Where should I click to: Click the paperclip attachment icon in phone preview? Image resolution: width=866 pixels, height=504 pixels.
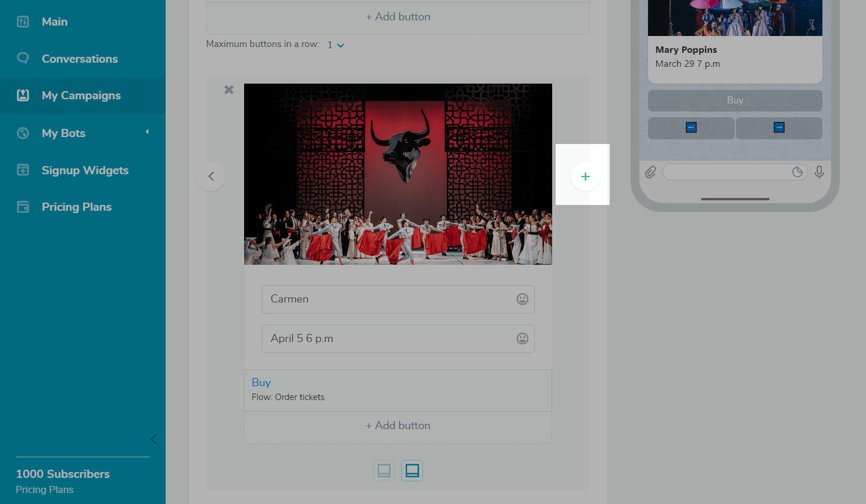click(x=650, y=172)
